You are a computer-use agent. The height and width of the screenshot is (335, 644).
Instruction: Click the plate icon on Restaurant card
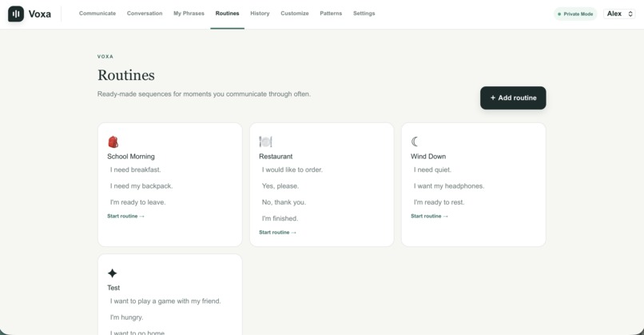(265, 142)
